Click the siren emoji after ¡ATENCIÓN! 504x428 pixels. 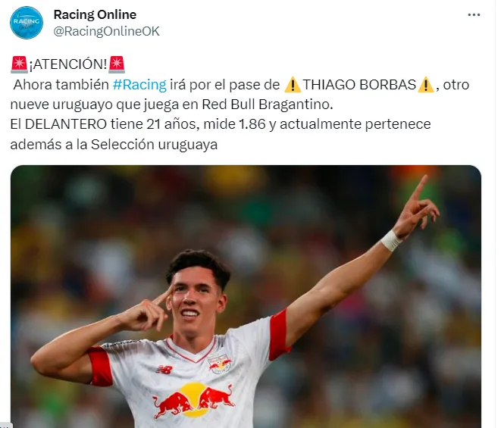click(117, 64)
